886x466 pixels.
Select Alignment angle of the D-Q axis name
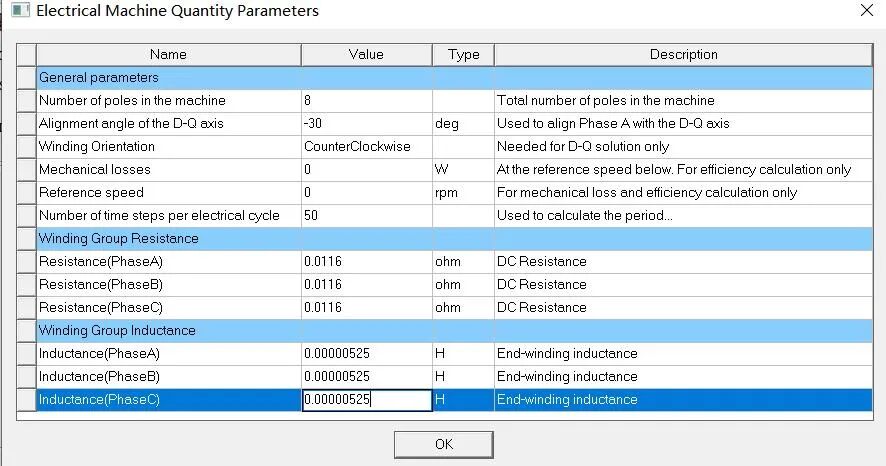pyautogui.click(x=169, y=124)
